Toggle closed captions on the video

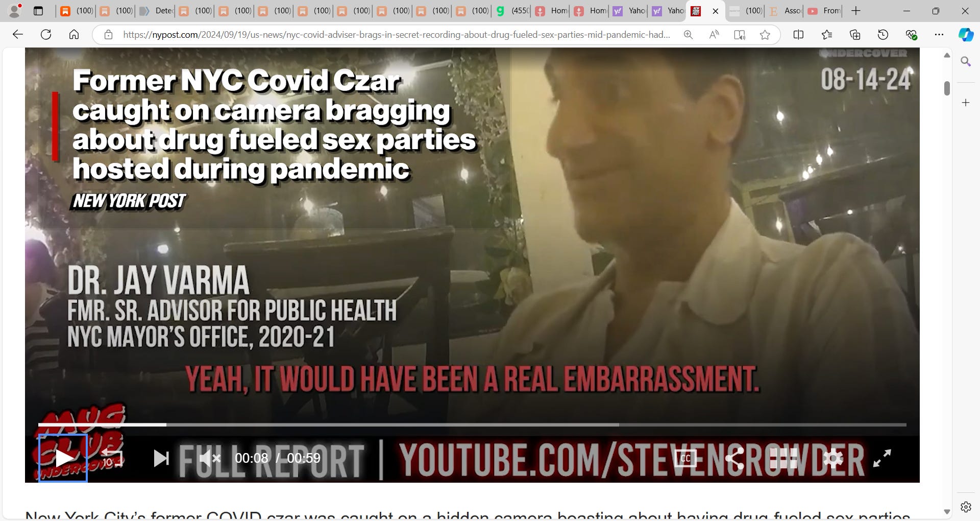tap(685, 458)
